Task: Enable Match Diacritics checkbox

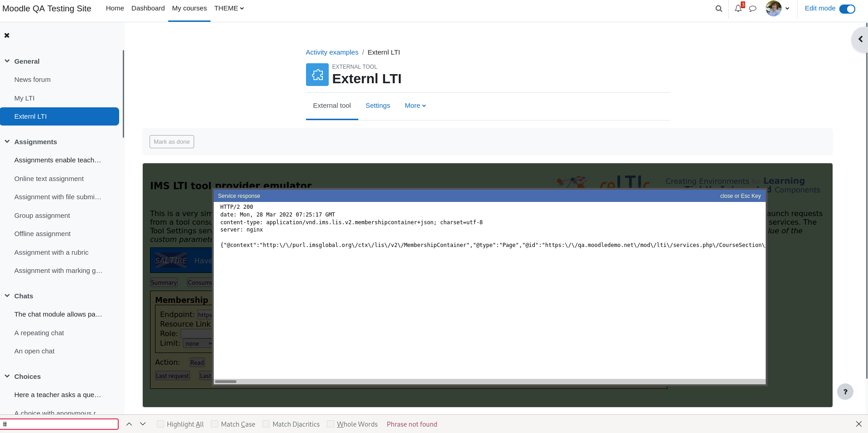Action: pyautogui.click(x=266, y=424)
